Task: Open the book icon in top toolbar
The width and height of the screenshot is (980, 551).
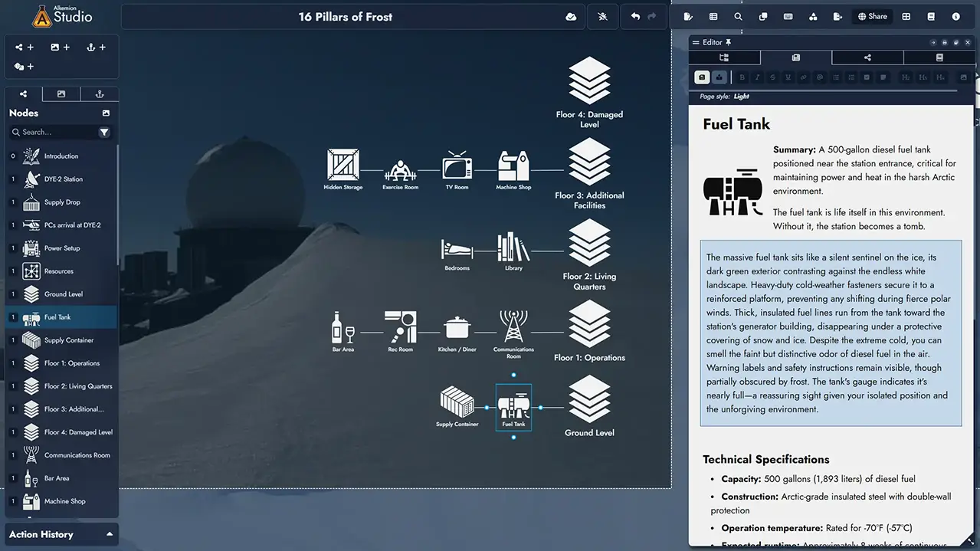Action: coord(931,16)
